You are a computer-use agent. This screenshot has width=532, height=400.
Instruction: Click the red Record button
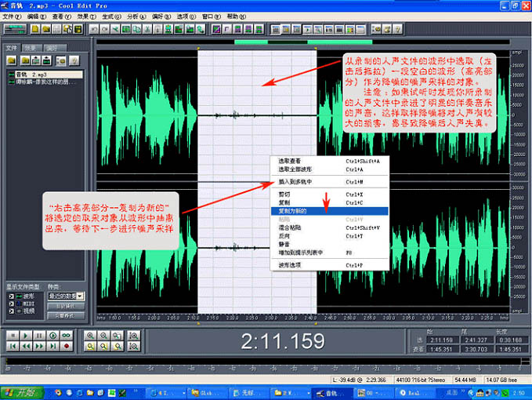tap(67, 347)
